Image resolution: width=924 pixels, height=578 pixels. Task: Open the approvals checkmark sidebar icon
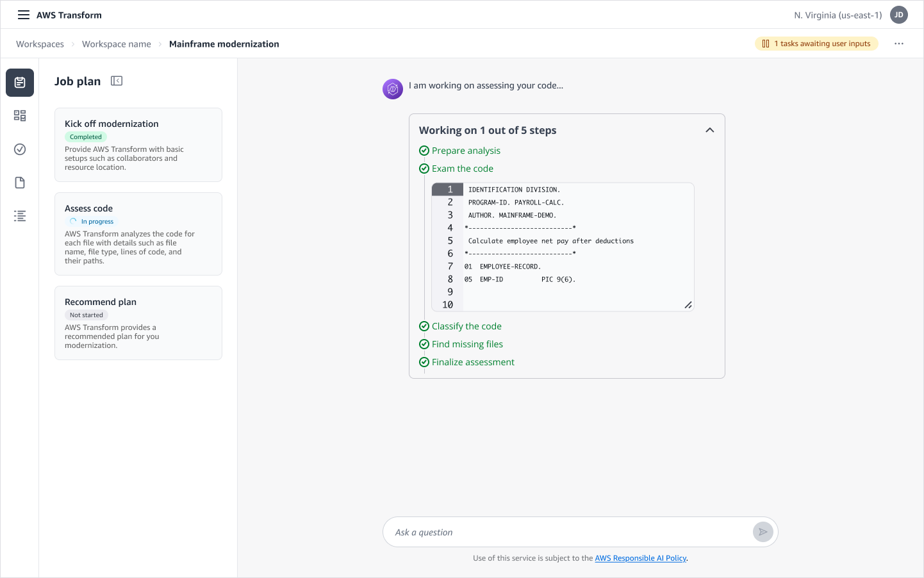(20, 149)
